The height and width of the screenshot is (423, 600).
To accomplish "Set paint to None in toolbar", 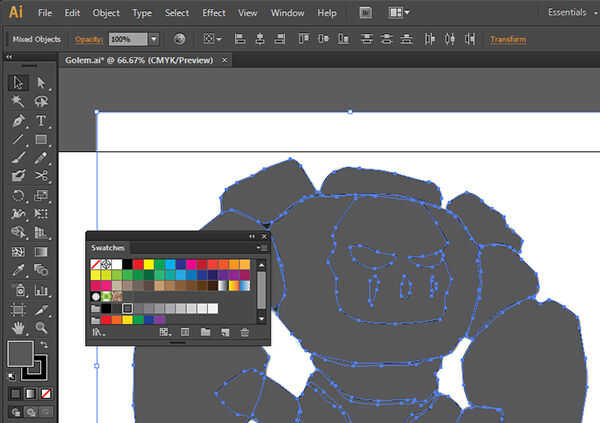I will click(46, 393).
